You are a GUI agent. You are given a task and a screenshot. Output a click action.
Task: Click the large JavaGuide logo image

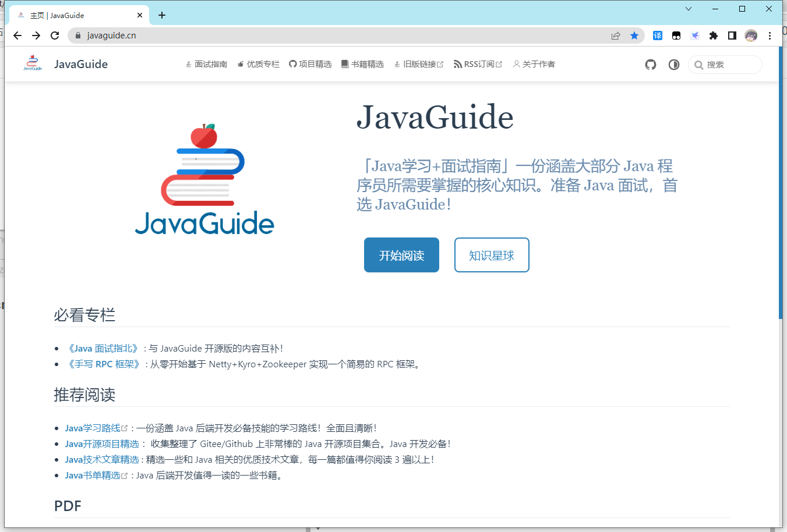[204, 179]
